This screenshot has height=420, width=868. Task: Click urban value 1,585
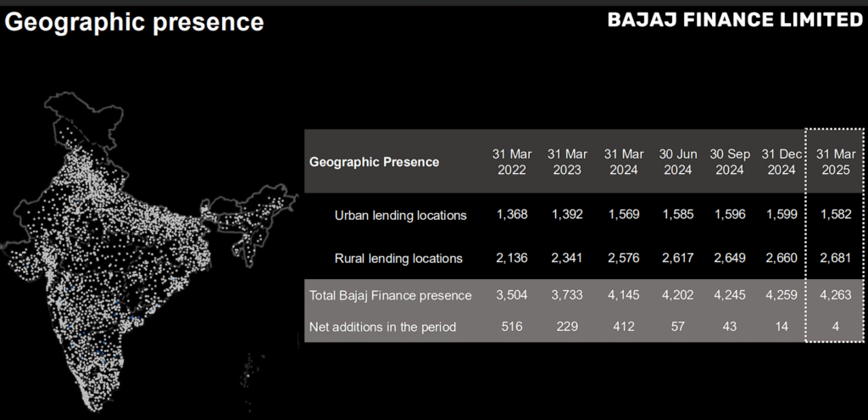[x=677, y=215]
